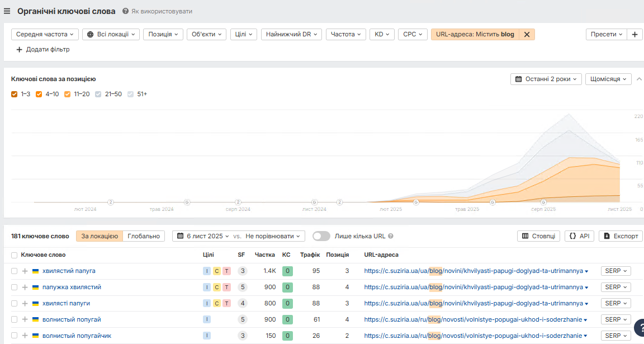
Task: Click the C intent badge for папужка хвилястий
Action: (216, 288)
